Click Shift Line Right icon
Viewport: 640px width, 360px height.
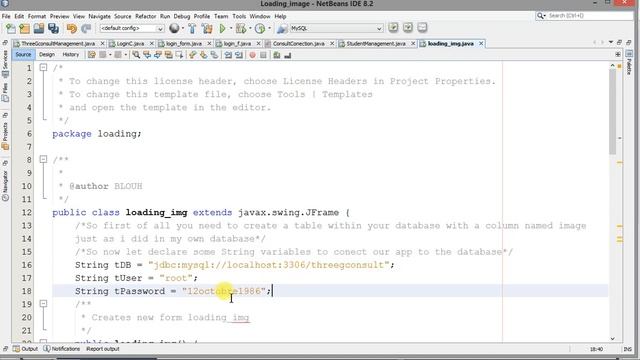click(x=239, y=55)
